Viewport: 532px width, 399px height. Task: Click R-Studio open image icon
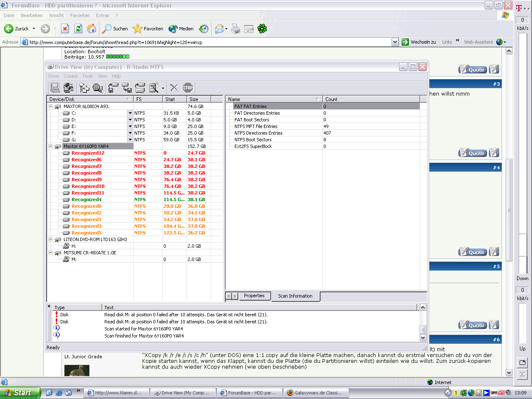pos(127,88)
